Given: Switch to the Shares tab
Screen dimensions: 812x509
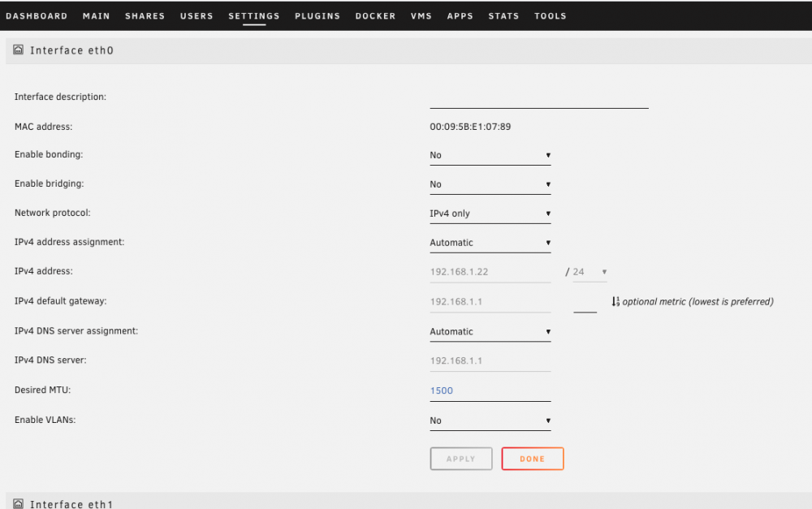Looking at the screenshot, I should coord(145,16).
